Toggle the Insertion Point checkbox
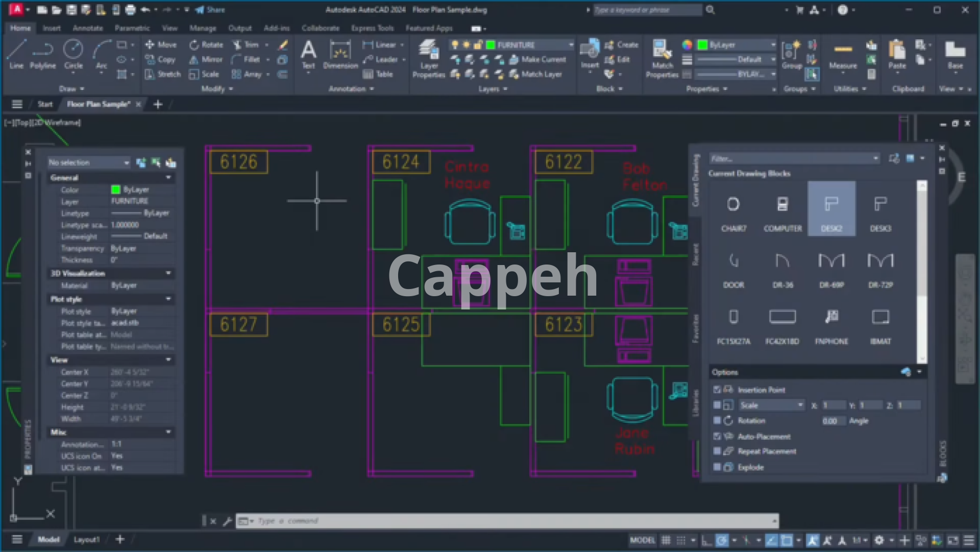This screenshot has height=552, width=980. pos(717,390)
